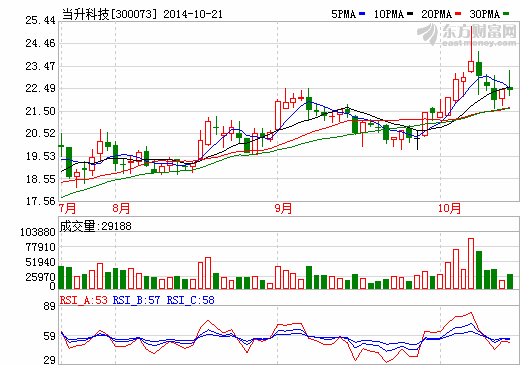
Task: Click the 10月 month marker
Action: (450, 209)
